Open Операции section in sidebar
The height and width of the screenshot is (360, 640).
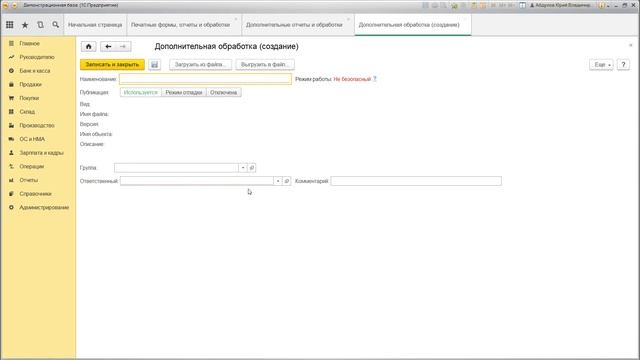pyautogui.click(x=31, y=167)
